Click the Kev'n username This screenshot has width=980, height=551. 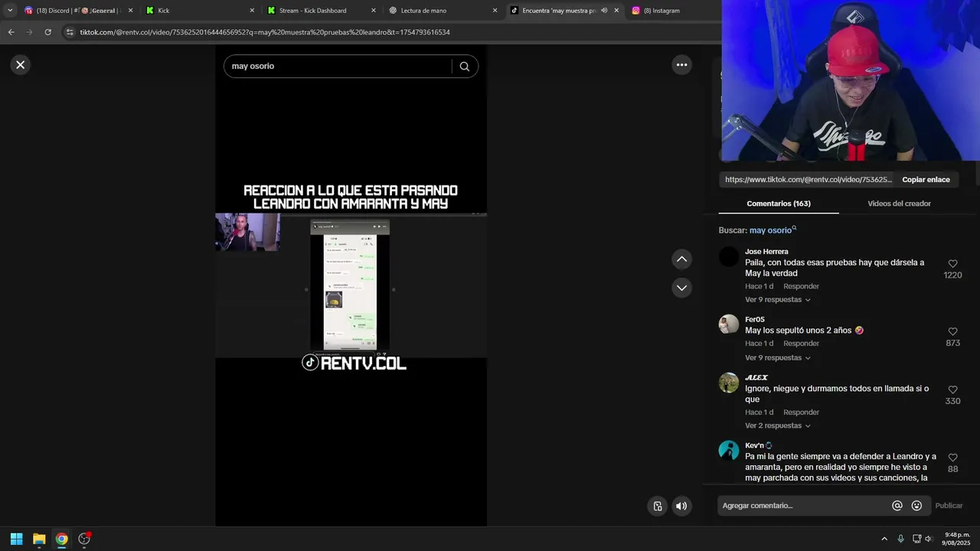[754, 445]
